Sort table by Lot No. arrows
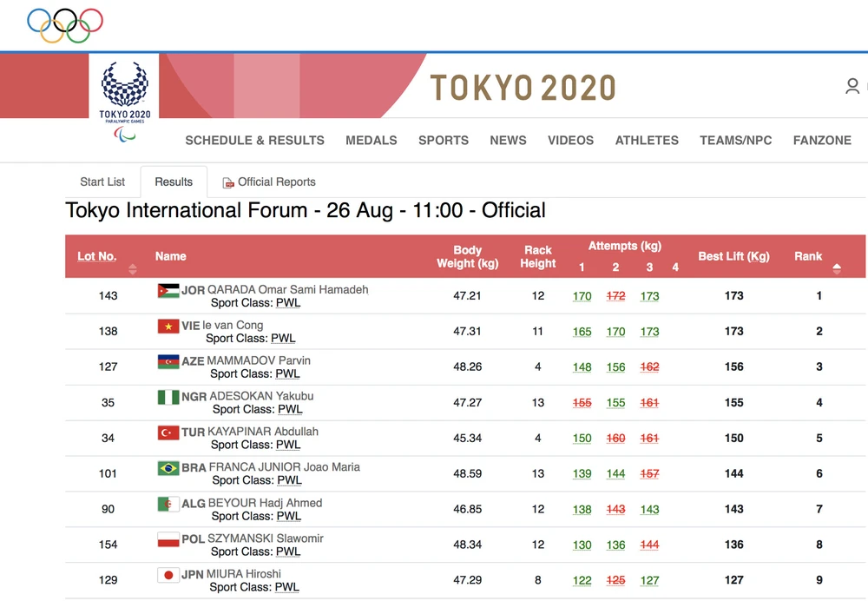Viewport: 868px width, 601px height. pos(133,268)
